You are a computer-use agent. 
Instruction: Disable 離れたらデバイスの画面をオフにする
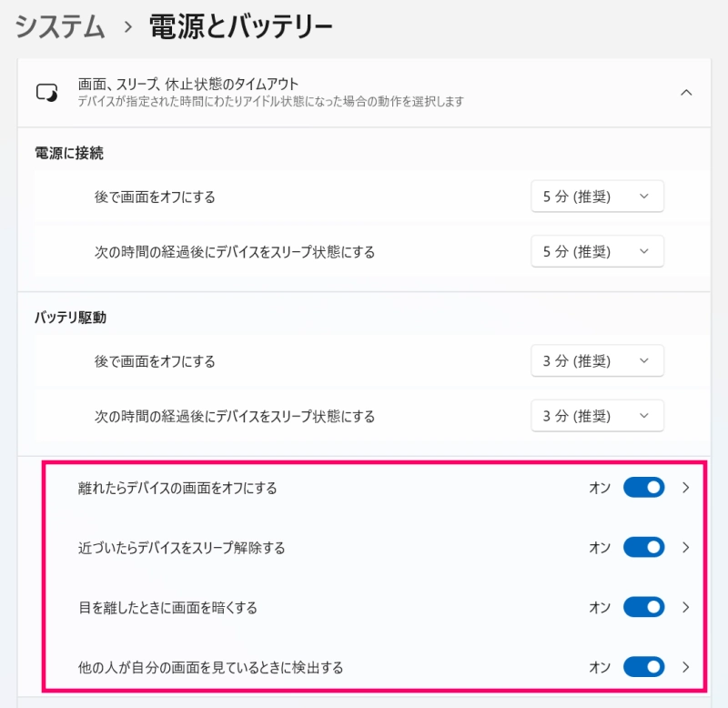tap(643, 488)
